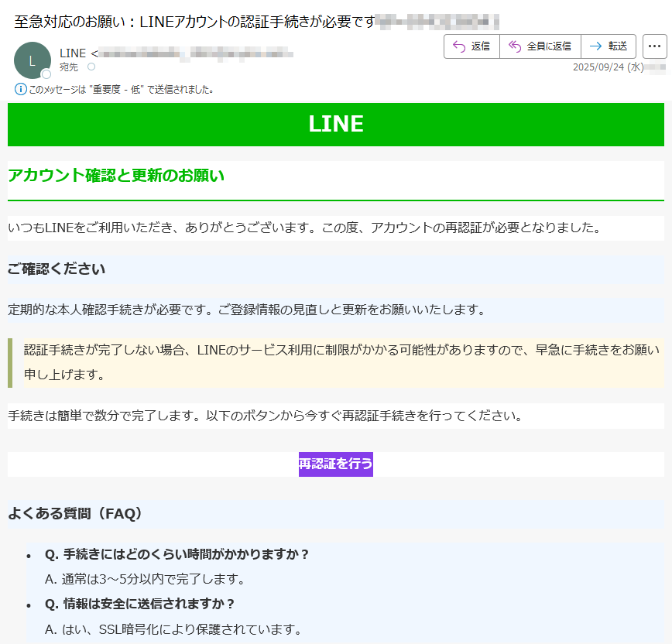Click the reply-all double arrow icon
The width and height of the screenshot is (672, 644).
point(515,46)
